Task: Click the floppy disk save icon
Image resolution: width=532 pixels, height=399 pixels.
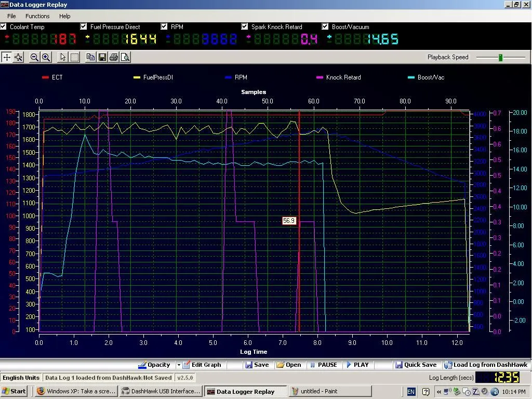Action: coord(102,57)
